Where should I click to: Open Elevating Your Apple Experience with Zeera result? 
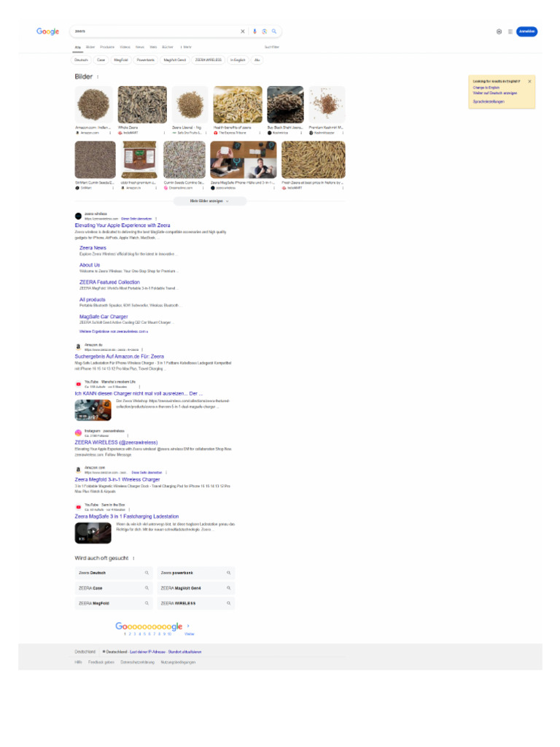(122, 225)
